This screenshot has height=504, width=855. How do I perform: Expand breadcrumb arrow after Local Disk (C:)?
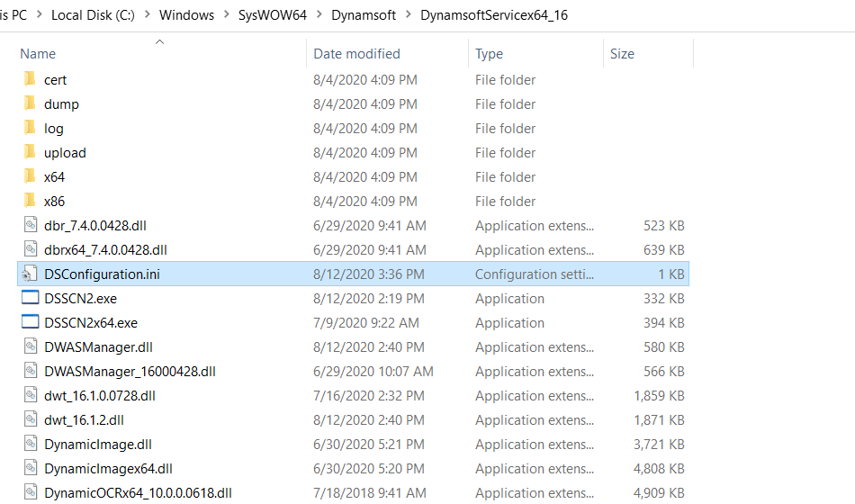point(147,15)
